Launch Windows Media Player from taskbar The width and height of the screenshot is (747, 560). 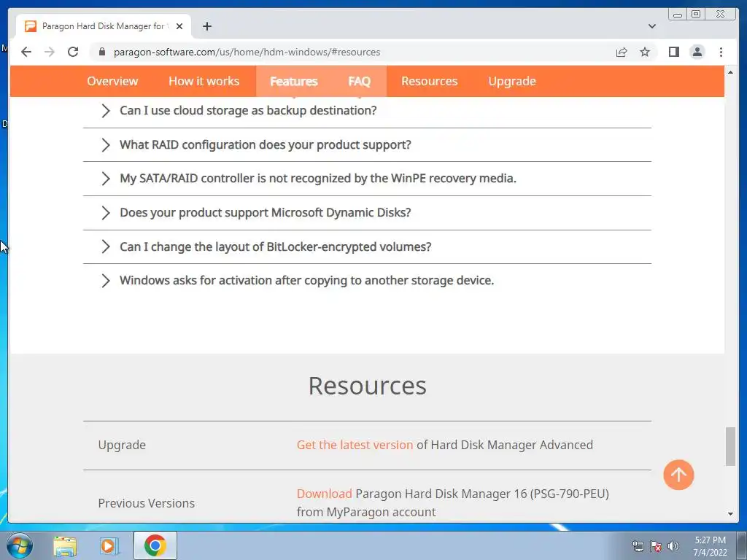pyautogui.click(x=109, y=545)
